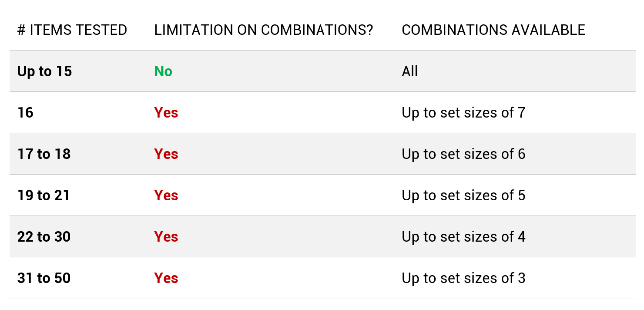Image resolution: width=644 pixels, height=310 pixels.
Task: Click the '# ITEMS TESTED' column header
Action: click(x=72, y=30)
